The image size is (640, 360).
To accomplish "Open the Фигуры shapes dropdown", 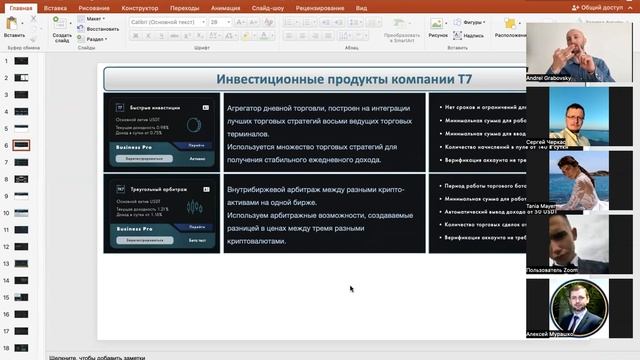I will tap(469, 22).
